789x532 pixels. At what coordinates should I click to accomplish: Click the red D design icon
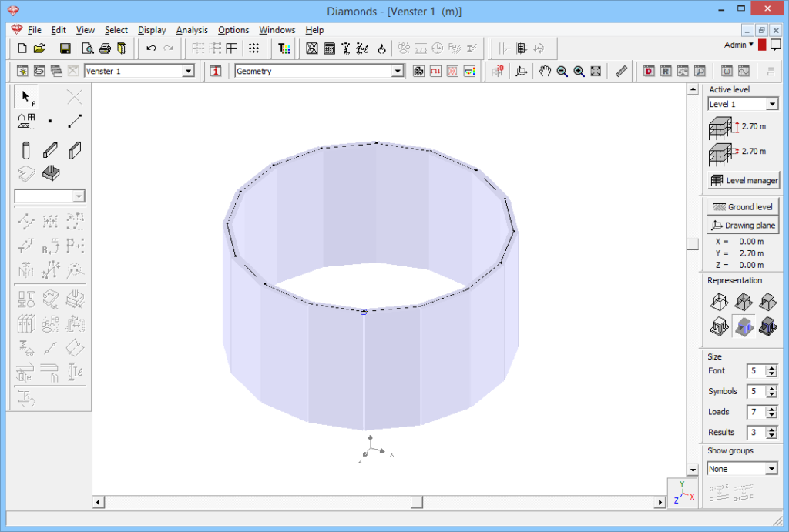pos(649,72)
